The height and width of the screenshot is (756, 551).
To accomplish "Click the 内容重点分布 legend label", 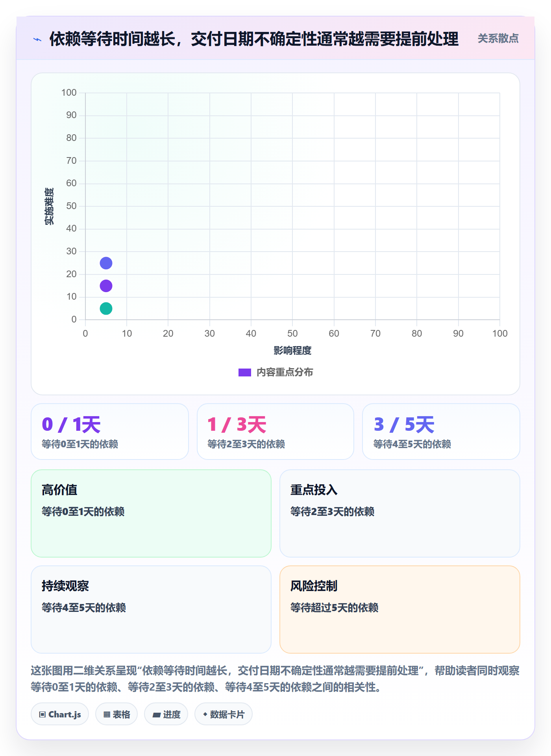I will pyautogui.click(x=285, y=372).
